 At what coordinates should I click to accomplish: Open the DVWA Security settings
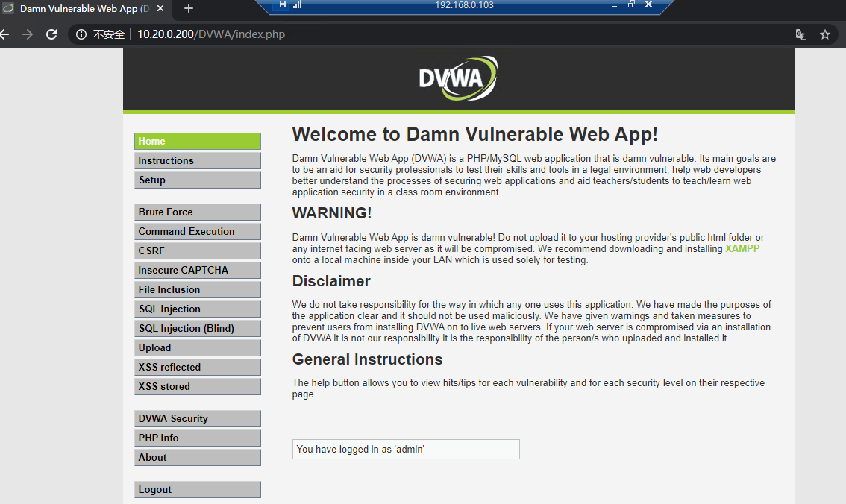tap(198, 418)
